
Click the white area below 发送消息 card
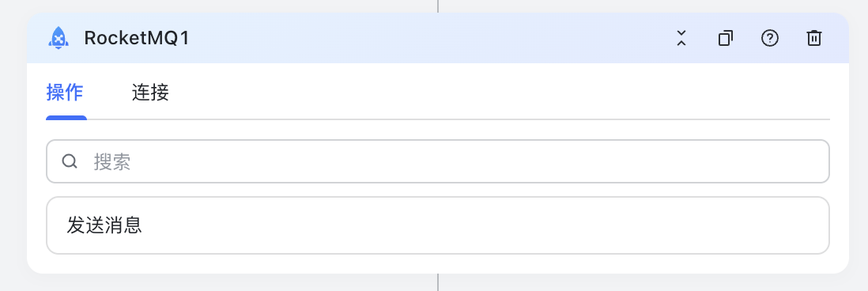[437, 263]
